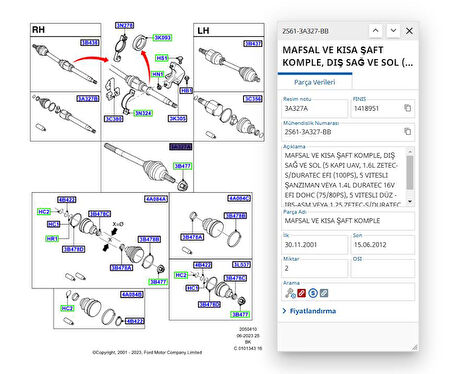Viewport: 452px width, 374px height.
Task: Copy the FINIS number 1418951
Action: [x=407, y=108]
